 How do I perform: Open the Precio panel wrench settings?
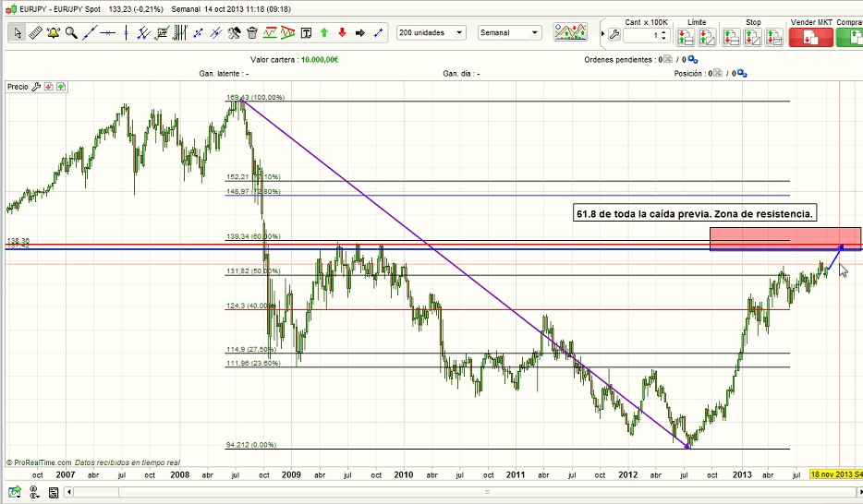[x=36, y=87]
